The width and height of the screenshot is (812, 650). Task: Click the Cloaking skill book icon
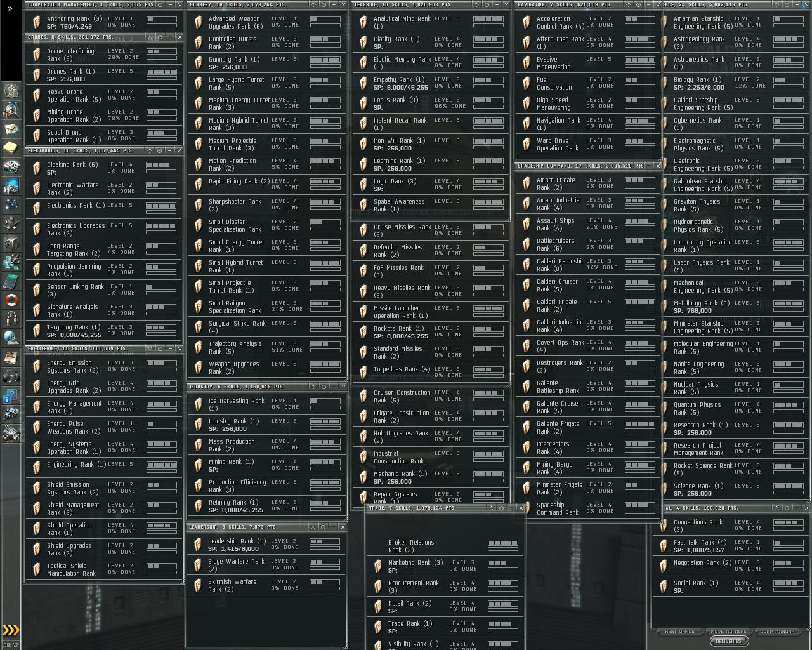[37, 169]
